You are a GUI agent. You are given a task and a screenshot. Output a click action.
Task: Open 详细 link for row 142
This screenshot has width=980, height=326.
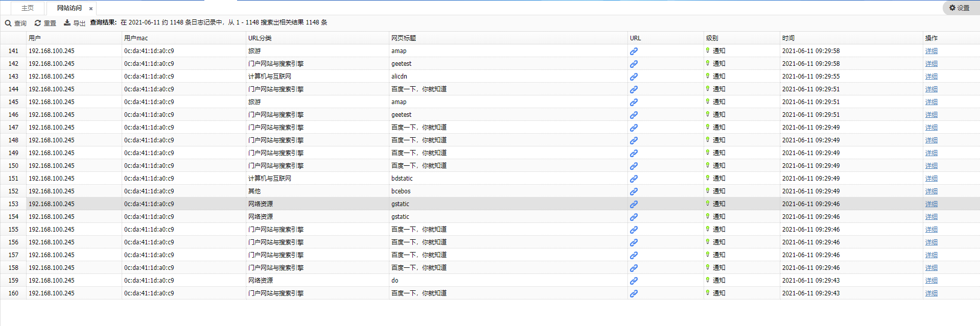(931, 64)
